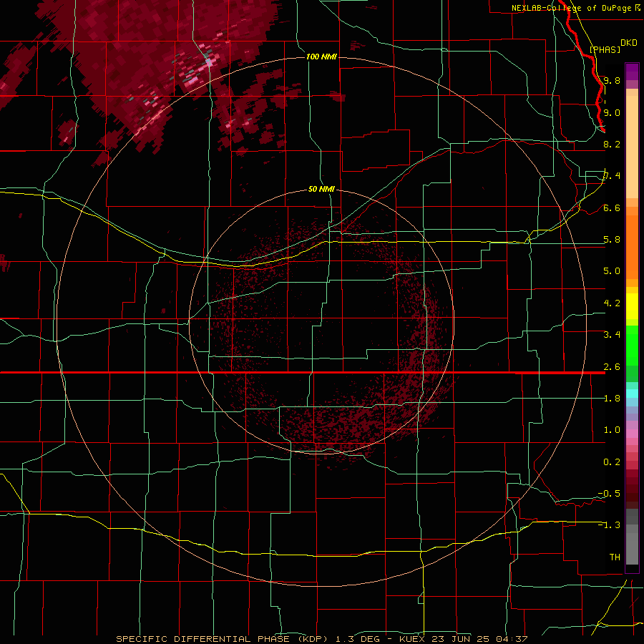Click the 9.0 value on the color scale
This screenshot has width=644, height=644.
point(612,112)
